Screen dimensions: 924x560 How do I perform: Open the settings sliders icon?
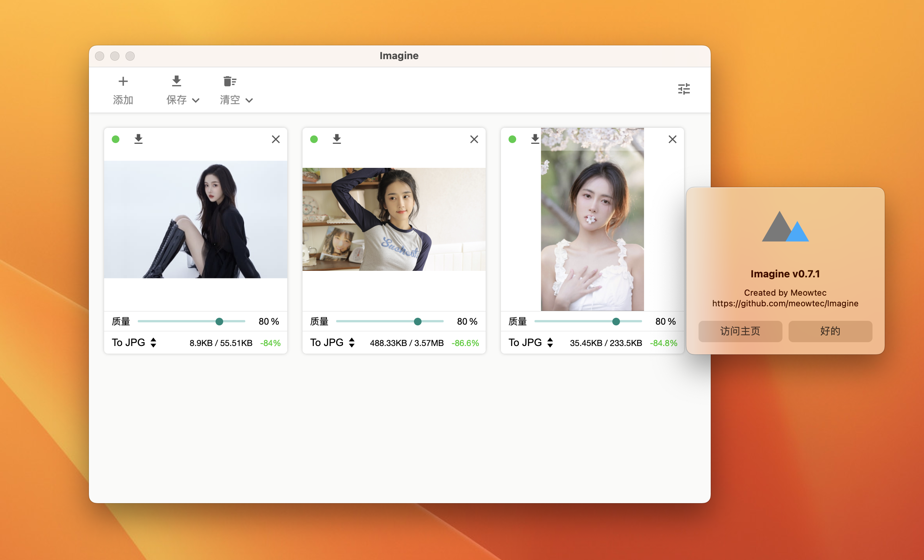[x=684, y=89]
